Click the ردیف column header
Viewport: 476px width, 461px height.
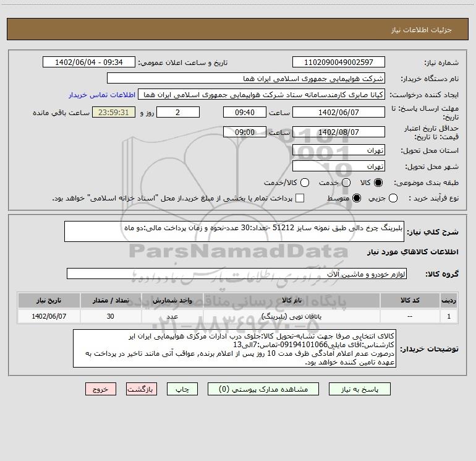(449, 300)
